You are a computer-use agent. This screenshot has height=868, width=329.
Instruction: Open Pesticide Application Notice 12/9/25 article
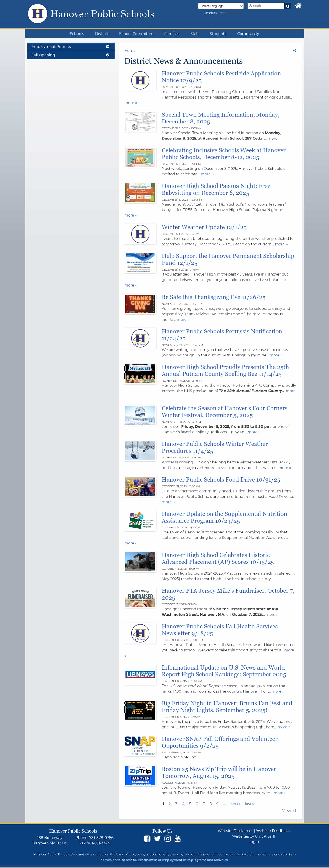[x=221, y=77]
